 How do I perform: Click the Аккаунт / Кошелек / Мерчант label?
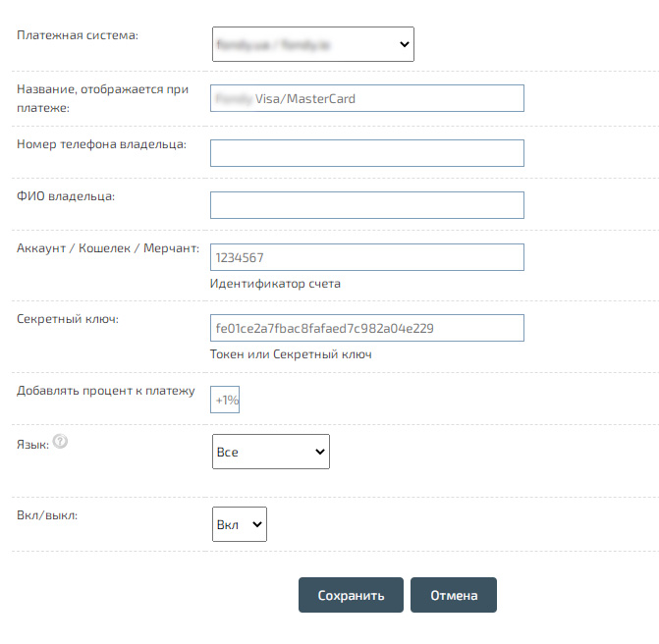click(x=108, y=248)
